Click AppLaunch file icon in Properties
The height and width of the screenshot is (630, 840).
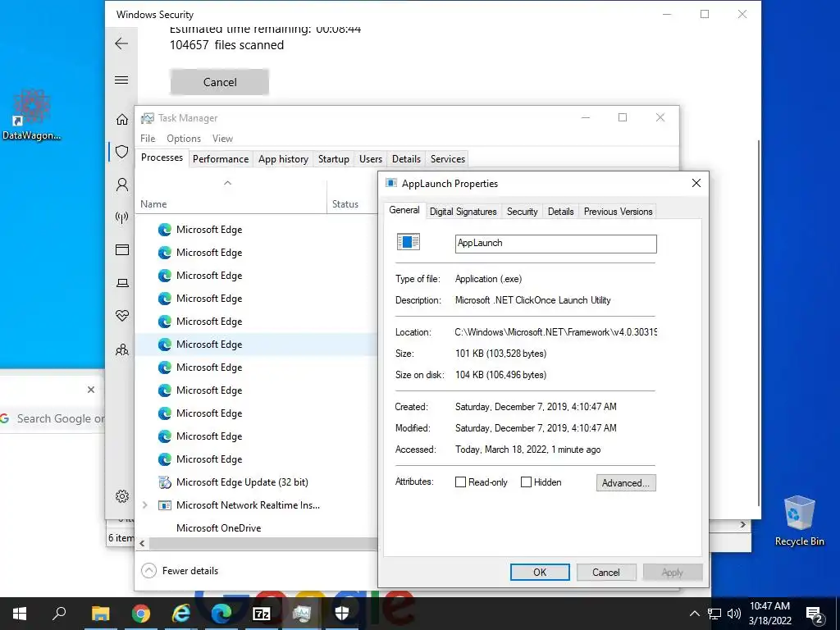click(409, 242)
